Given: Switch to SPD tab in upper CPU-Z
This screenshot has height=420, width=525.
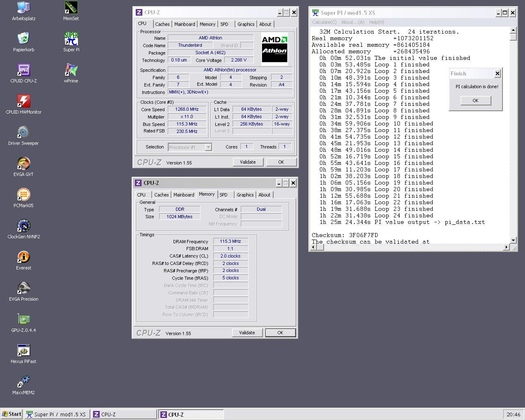Looking at the screenshot, I should 224,24.
